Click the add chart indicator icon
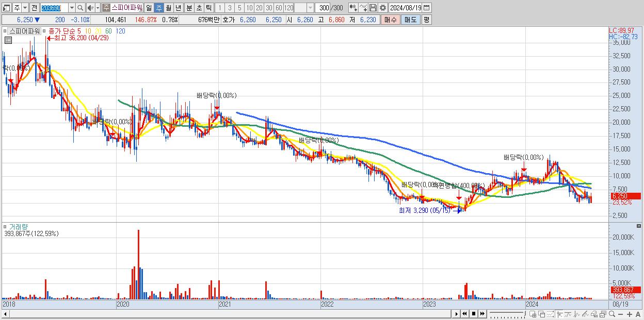The image size is (644, 320). point(354,8)
